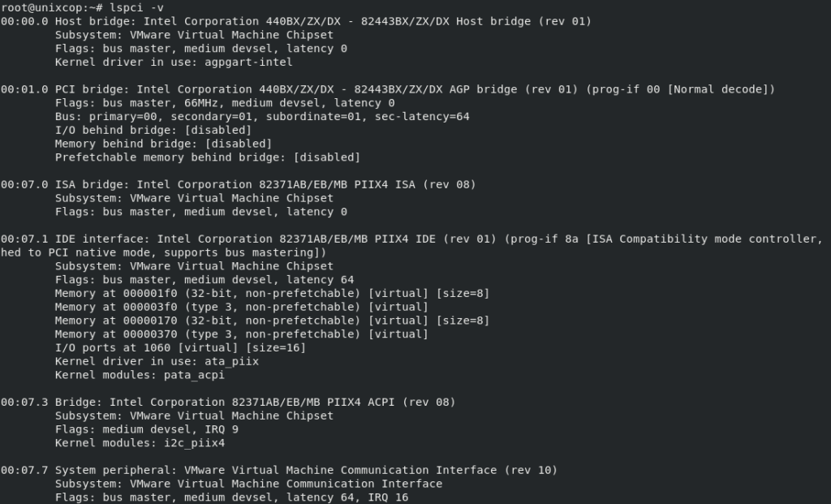Click 'Memory at 000001f0' line
Screen dimensions: 831x504
[x=273, y=294]
